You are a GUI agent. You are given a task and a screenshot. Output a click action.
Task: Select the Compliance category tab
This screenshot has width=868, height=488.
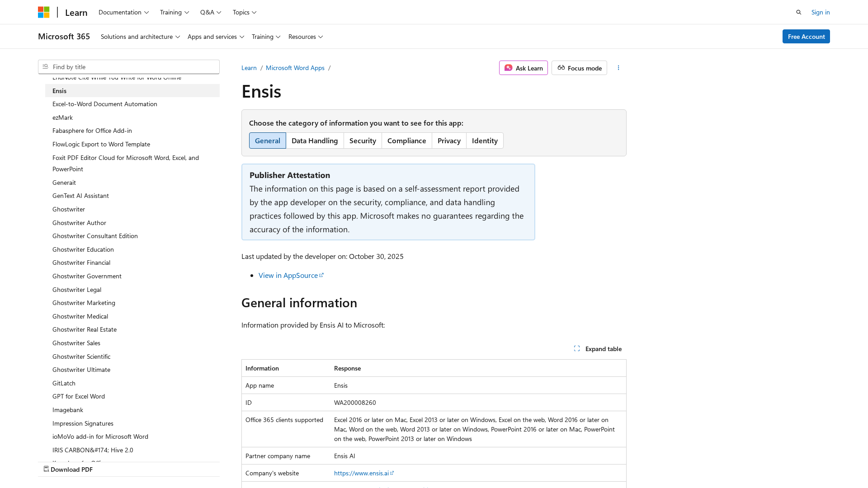click(x=406, y=141)
